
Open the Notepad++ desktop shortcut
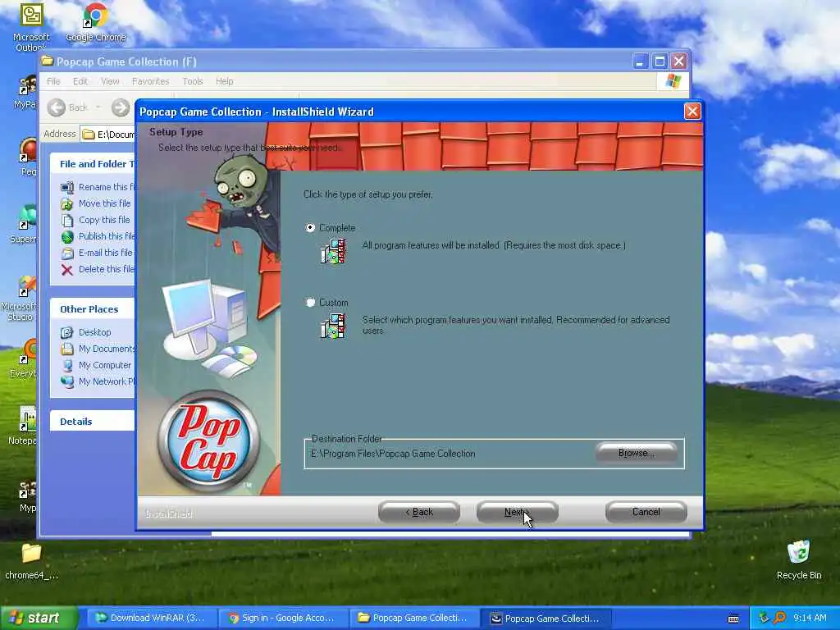pyautogui.click(x=25, y=426)
